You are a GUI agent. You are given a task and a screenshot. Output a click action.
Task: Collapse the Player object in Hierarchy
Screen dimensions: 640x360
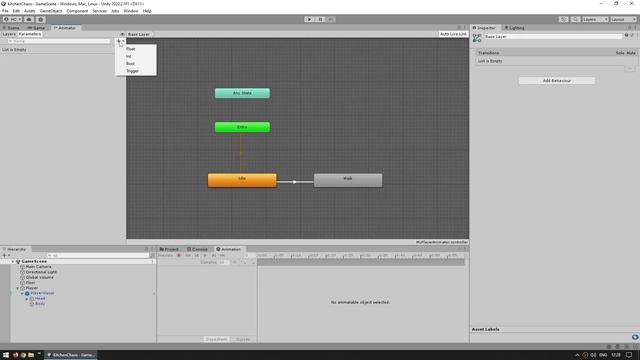[18, 288]
